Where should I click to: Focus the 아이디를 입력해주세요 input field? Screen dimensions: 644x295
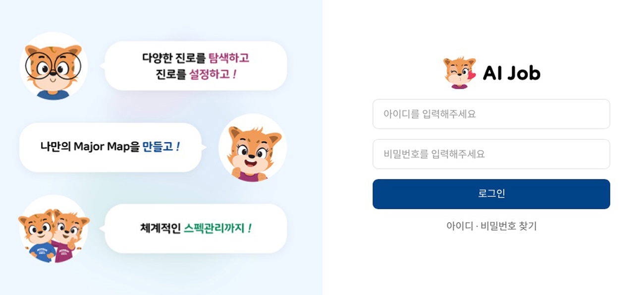(491, 114)
